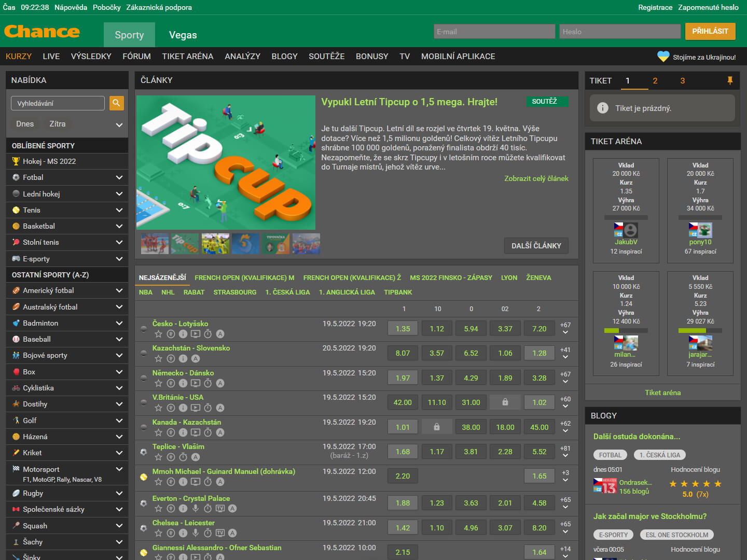747x560 pixels.
Task: Click TV icon for Chelsea - Leicester
Action: pyautogui.click(x=220, y=533)
